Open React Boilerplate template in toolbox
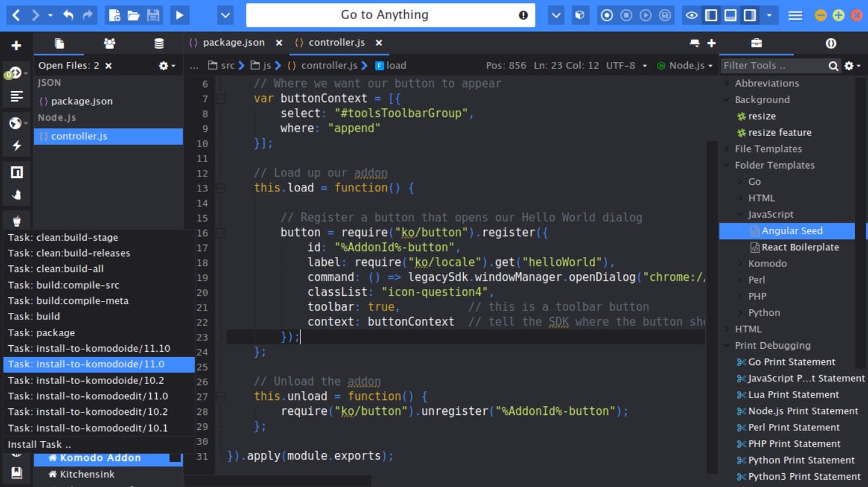This screenshot has width=868, height=487. 799,247
